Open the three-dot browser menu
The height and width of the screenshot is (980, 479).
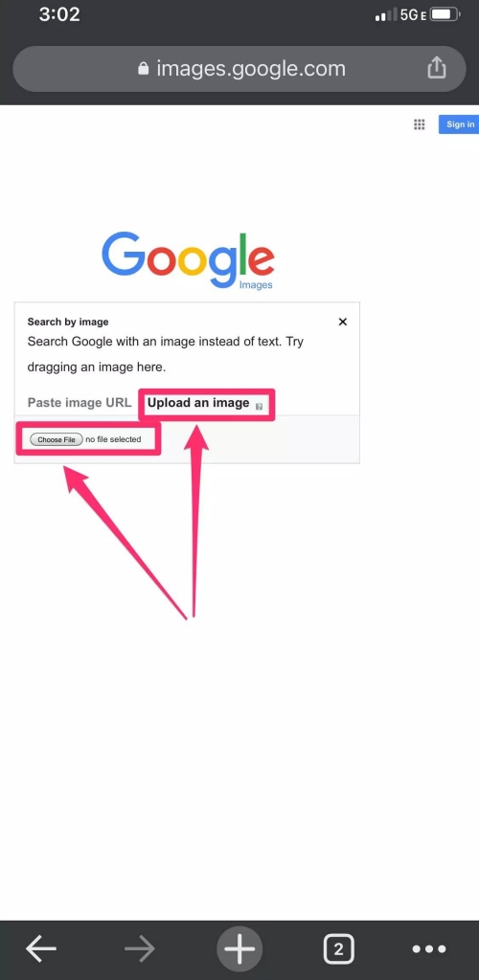429,949
